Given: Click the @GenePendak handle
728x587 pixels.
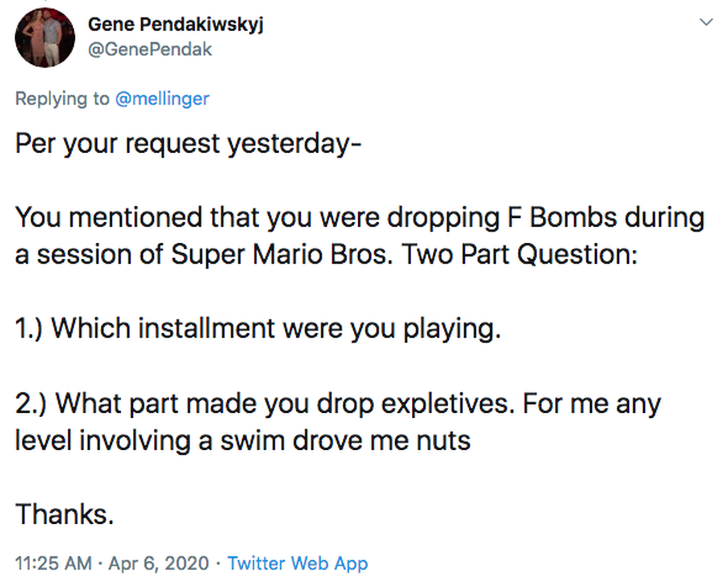Looking at the screenshot, I should pyautogui.click(x=149, y=50).
